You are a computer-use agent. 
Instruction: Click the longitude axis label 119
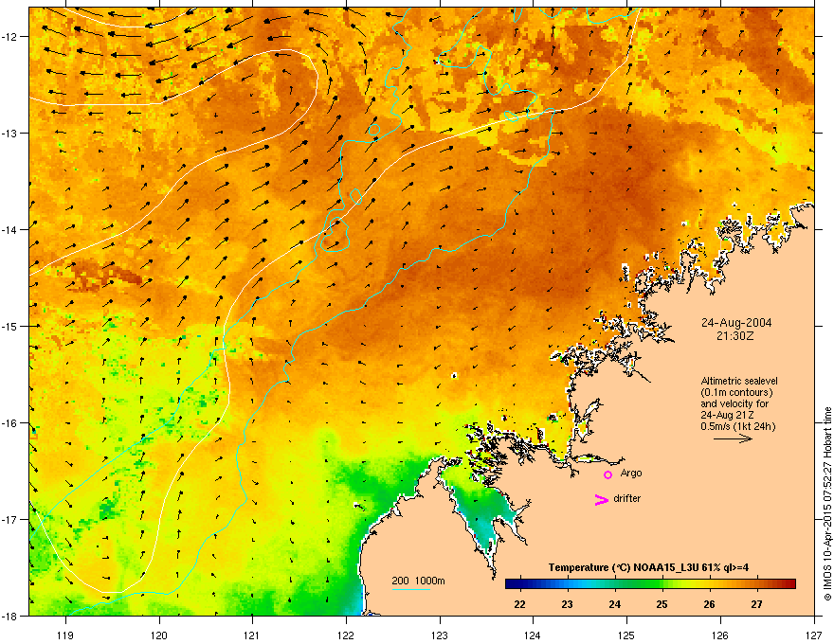(65, 635)
